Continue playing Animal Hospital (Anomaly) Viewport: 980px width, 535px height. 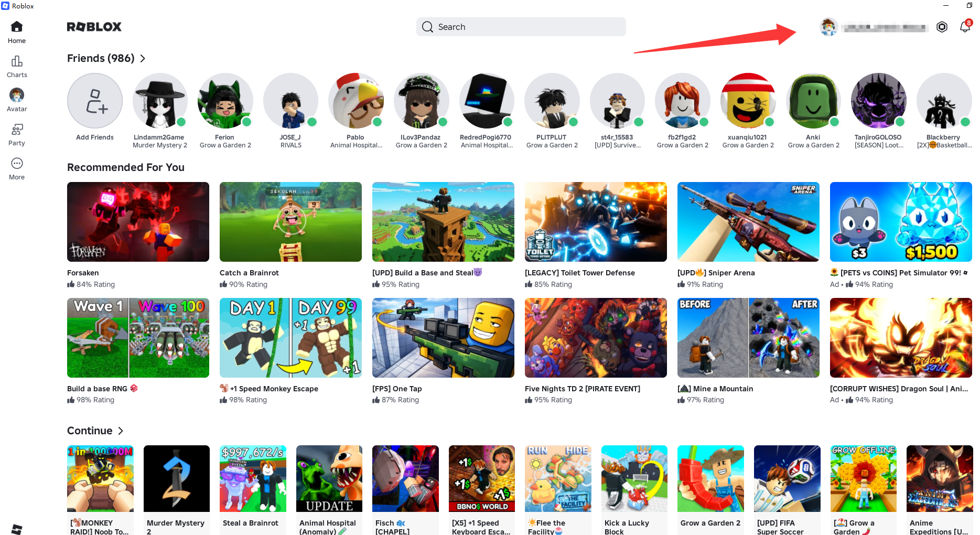click(x=329, y=478)
